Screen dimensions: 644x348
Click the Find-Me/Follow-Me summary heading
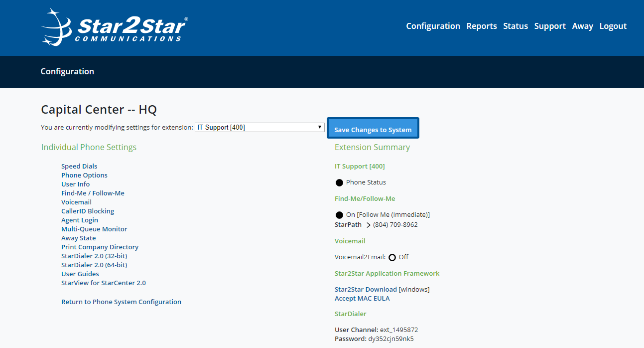point(365,198)
